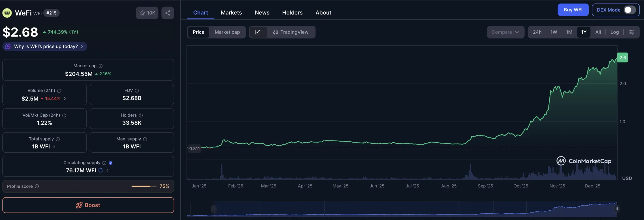Open the Markets tab

[x=231, y=13]
